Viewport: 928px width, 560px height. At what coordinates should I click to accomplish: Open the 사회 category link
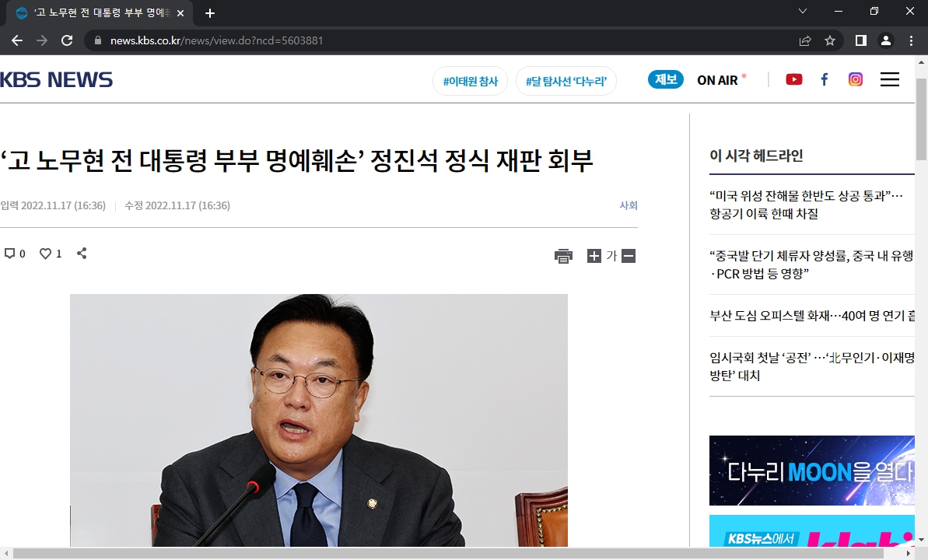pos(628,205)
